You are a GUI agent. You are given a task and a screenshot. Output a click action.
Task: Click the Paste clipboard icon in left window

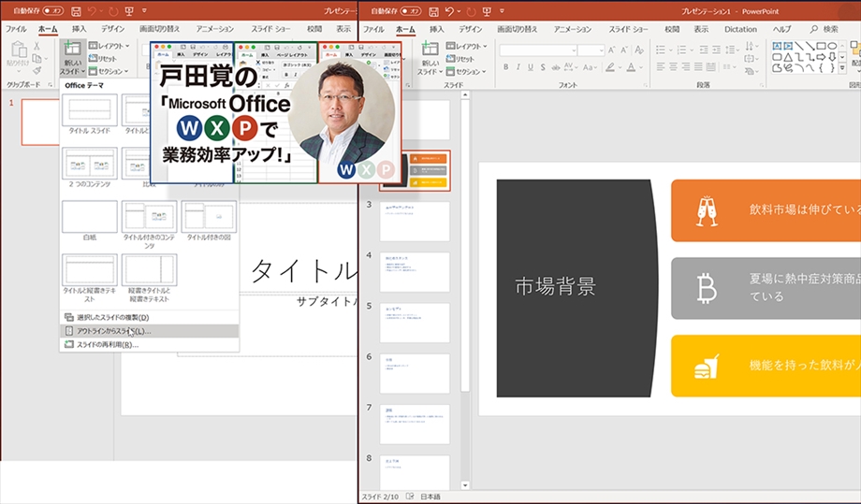coord(19,50)
